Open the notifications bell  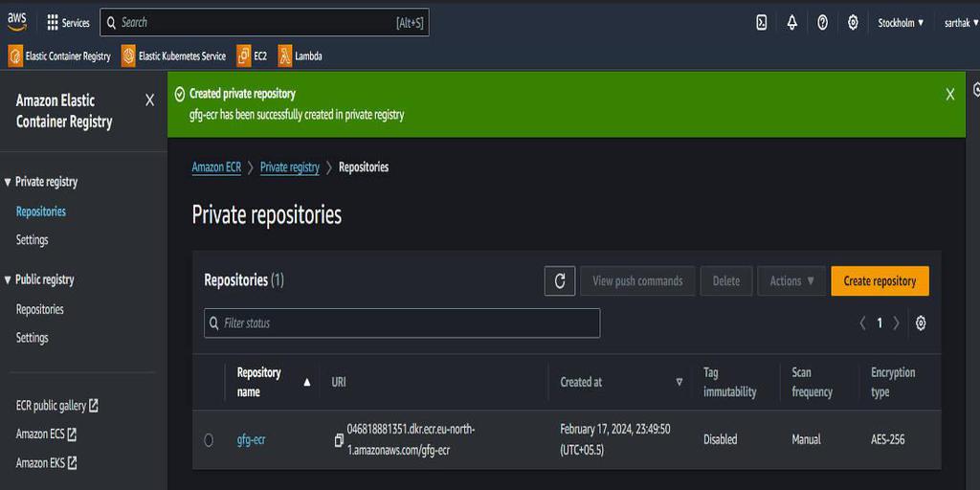791,23
